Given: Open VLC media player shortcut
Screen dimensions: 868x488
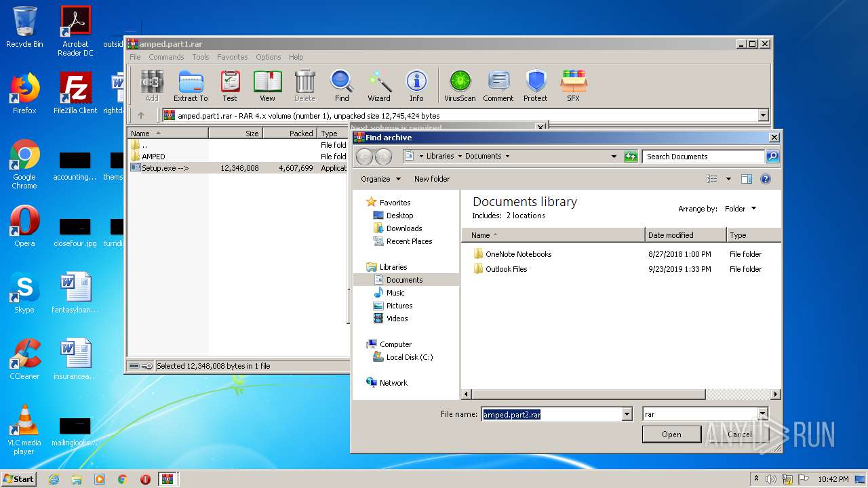Looking at the screenshot, I should (24, 430).
